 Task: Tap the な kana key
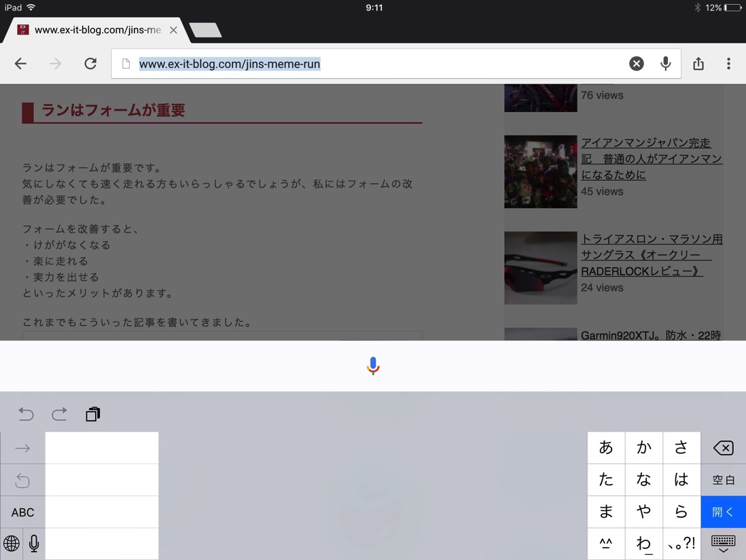tap(643, 480)
